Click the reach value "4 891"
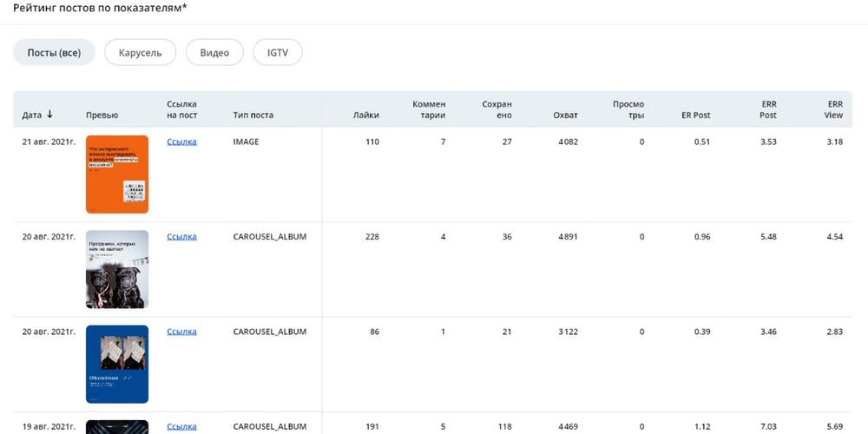 (568, 237)
